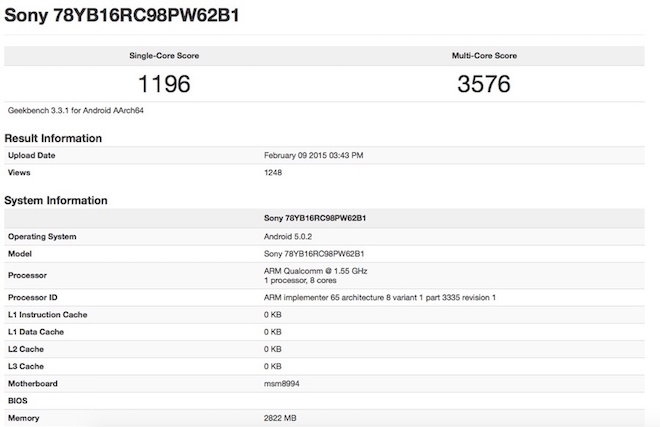Click the Processor ID label
Screen dimensions: 660x427
32,298
